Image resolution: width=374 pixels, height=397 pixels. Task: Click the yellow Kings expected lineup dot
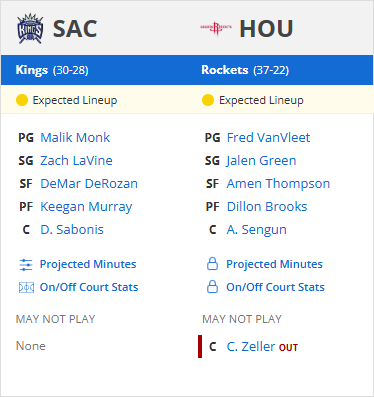[22, 100]
